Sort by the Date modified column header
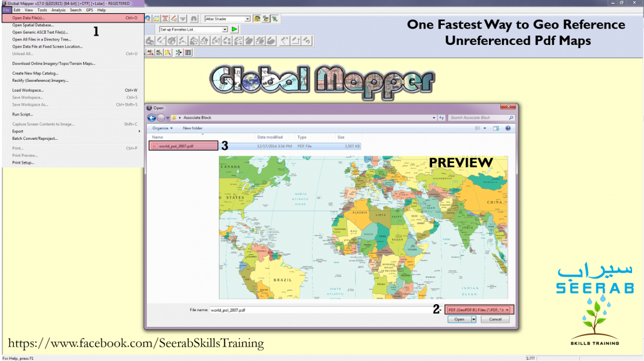The image size is (644, 361). point(270,137)
